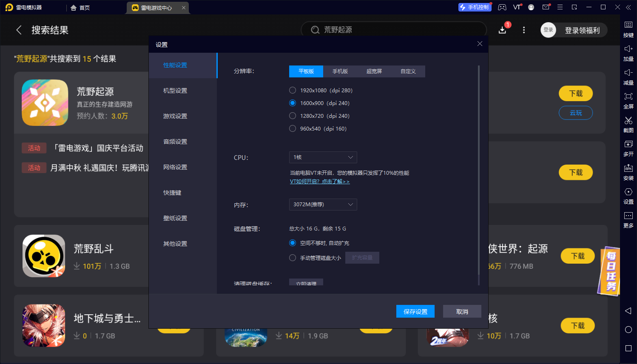Viewport: 637px width, 364px height.
Task: Close the 雷电游戏中心 tab
Action: click(x=184, y=8)
